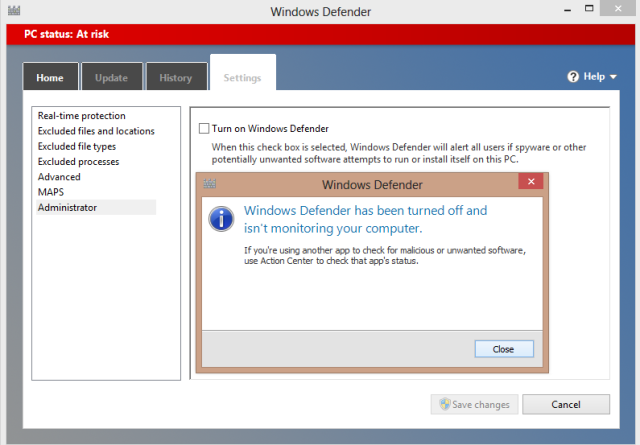Expand the Help dropdown arrow
The height and width of the screenshot is (445, 640).
[613, 77]
